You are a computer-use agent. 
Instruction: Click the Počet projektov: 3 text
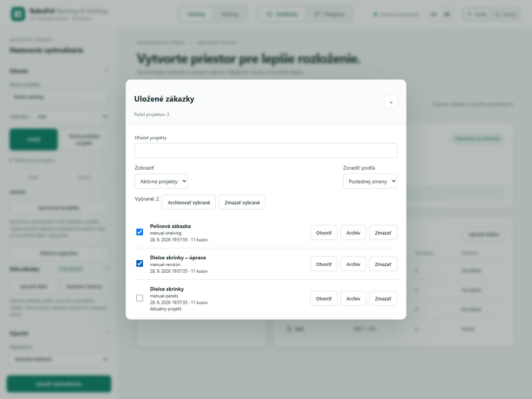click(x=152, y=114)
